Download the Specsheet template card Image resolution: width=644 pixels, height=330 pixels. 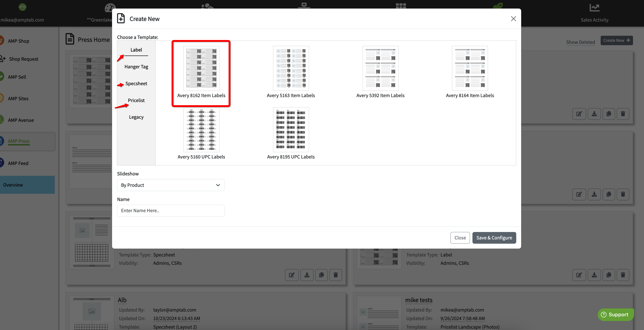pyautogui.click(x=307, y=275)
